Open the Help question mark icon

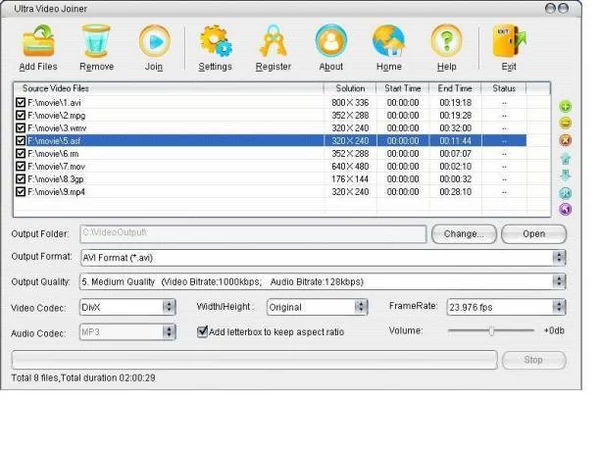tap(447, 41)
